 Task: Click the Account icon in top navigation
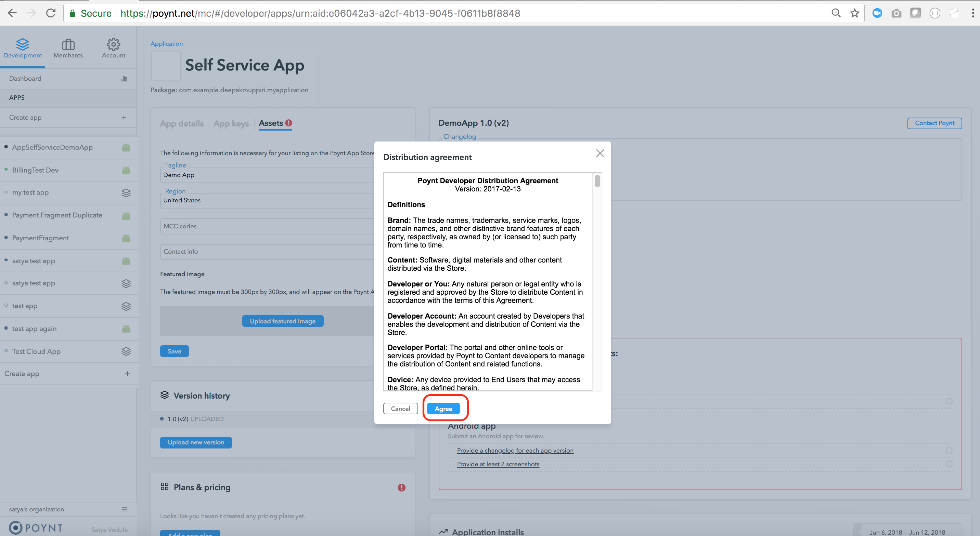[x=114, y=44]
